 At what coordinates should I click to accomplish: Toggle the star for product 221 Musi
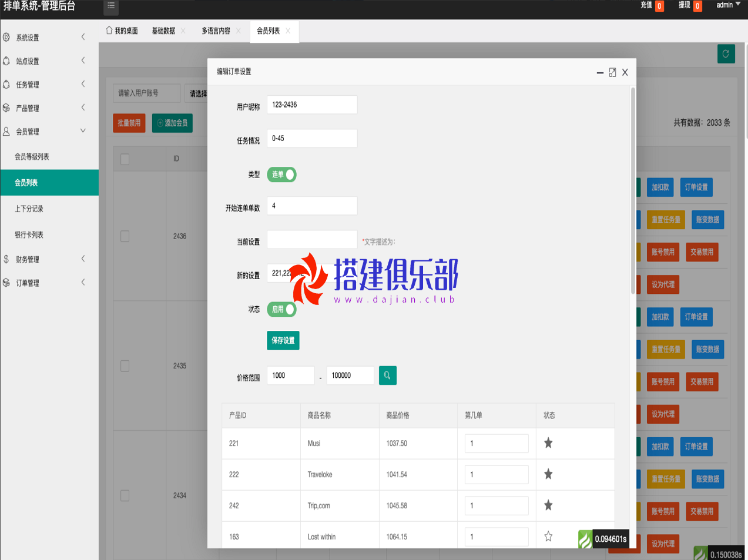tap(548, 443)
